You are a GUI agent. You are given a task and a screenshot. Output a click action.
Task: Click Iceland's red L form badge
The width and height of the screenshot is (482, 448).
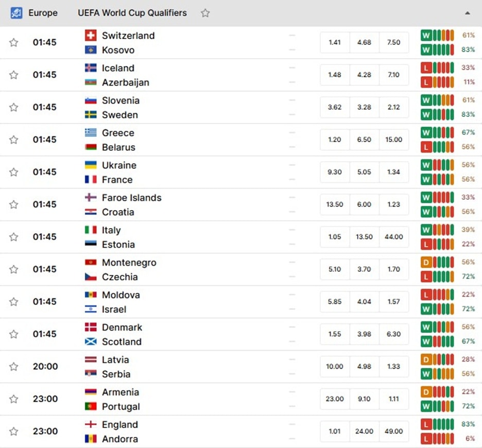[426, 67]
